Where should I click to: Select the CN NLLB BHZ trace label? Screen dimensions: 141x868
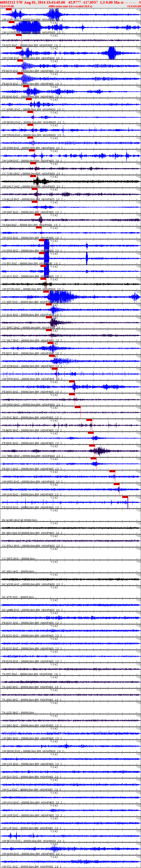[x=33, y=200]
